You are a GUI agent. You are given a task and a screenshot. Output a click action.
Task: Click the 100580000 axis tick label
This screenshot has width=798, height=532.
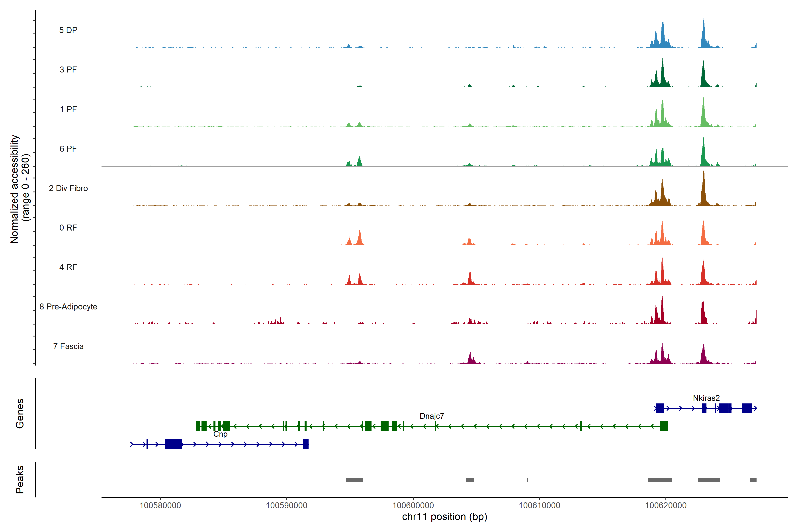(x=160, y=506)
